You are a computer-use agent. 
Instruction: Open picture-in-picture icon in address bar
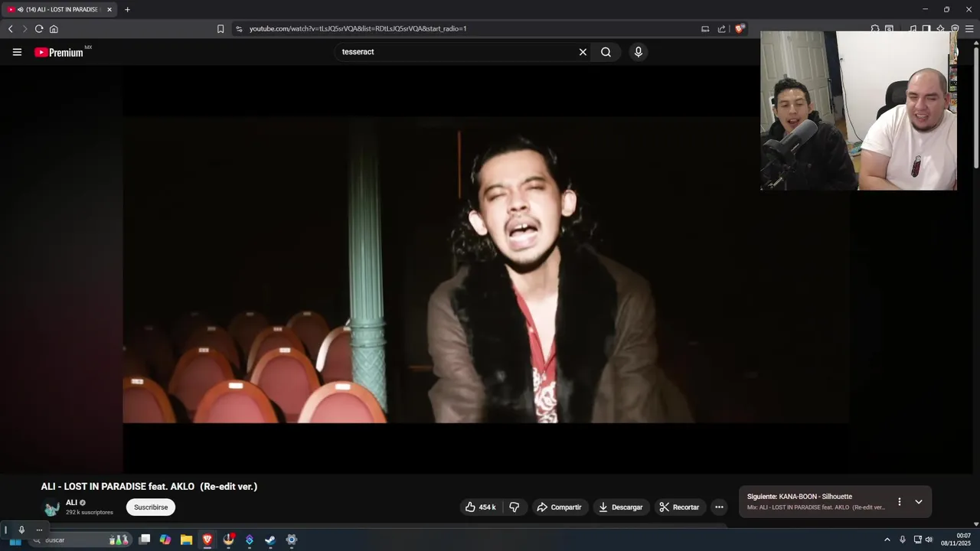coord(705,29)
